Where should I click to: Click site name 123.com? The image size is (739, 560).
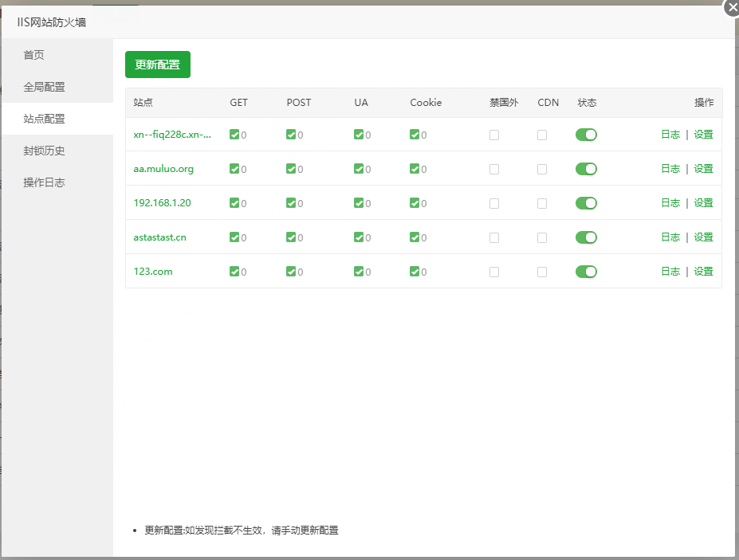point(153,272)
